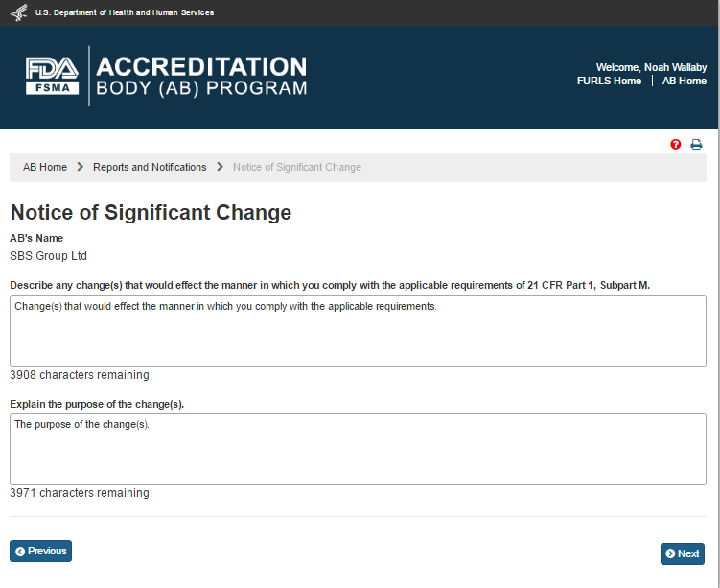Click the Accreditation Body Program title
Image resolution: width=720 pixels, height=588 pixels.
(201, 77)
